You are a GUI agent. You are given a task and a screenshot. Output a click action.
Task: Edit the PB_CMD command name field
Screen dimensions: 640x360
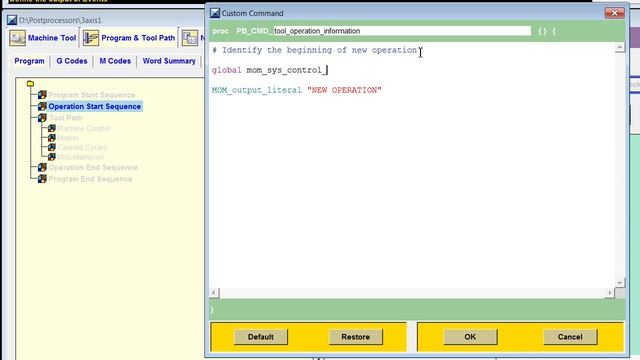(x=402, y=31)
